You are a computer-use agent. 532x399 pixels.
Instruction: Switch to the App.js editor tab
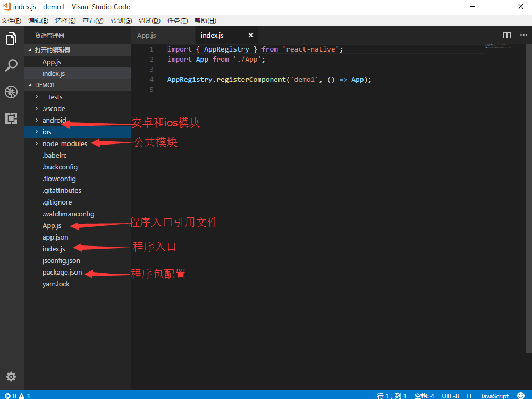(163, 35)
